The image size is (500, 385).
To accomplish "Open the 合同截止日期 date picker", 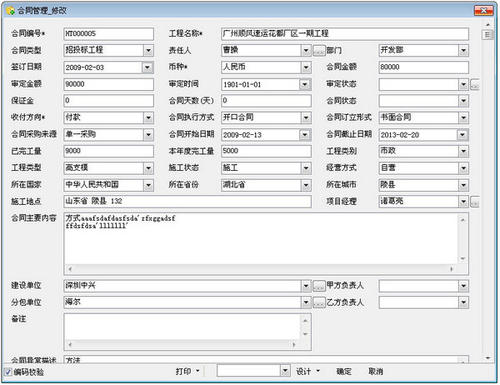I will tap(462, 135).
